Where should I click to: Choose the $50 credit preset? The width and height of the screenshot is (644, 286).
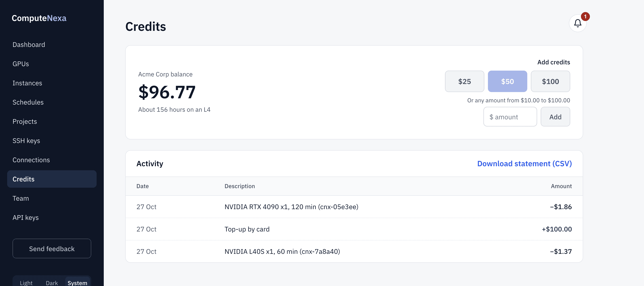click(x=508, y=81)
